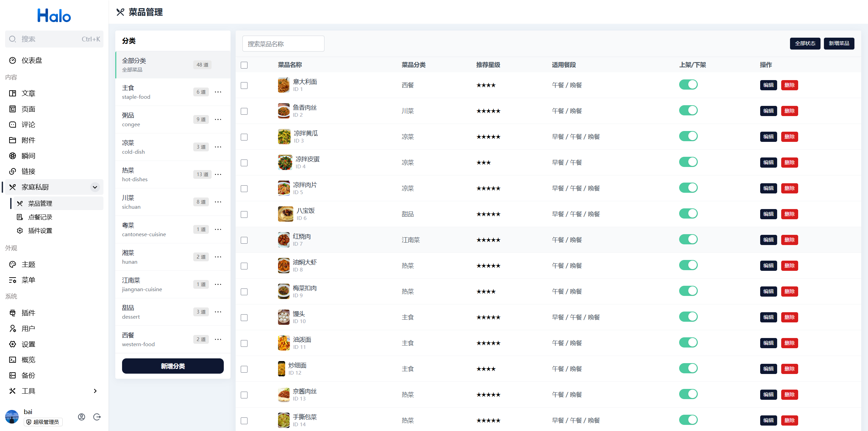Image resolution: width=868 pixels, height=431 pixels.
Task: Click the 备份 backup icon
Action: coord(13,375)
